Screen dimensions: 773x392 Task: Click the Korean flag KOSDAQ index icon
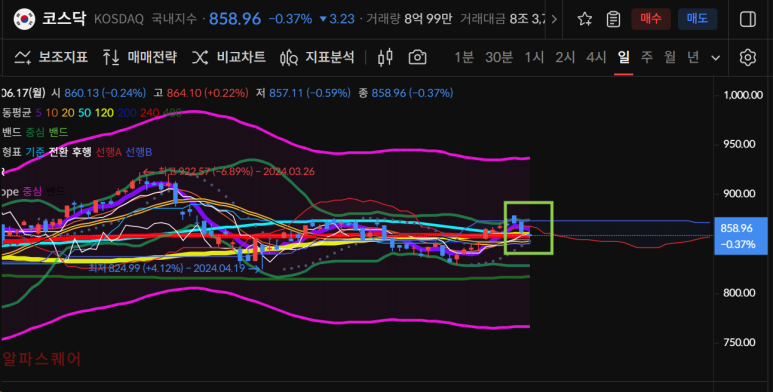pos(24,19)
